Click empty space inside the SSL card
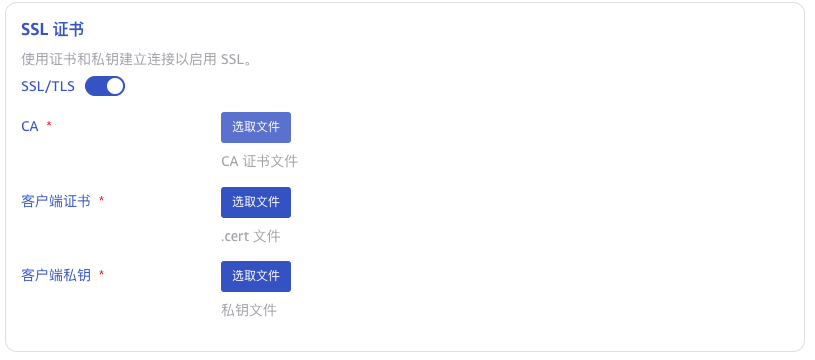This screenshot has height=360, width=815. pos(520,208)
